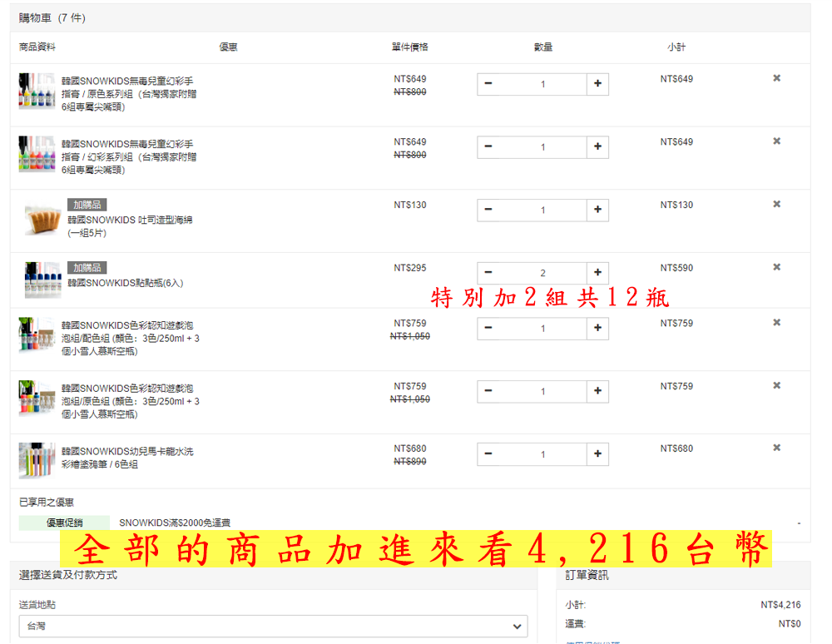
Task: Click the 加購品 badge on 點點瓶
Action: [x=87, y=268]
